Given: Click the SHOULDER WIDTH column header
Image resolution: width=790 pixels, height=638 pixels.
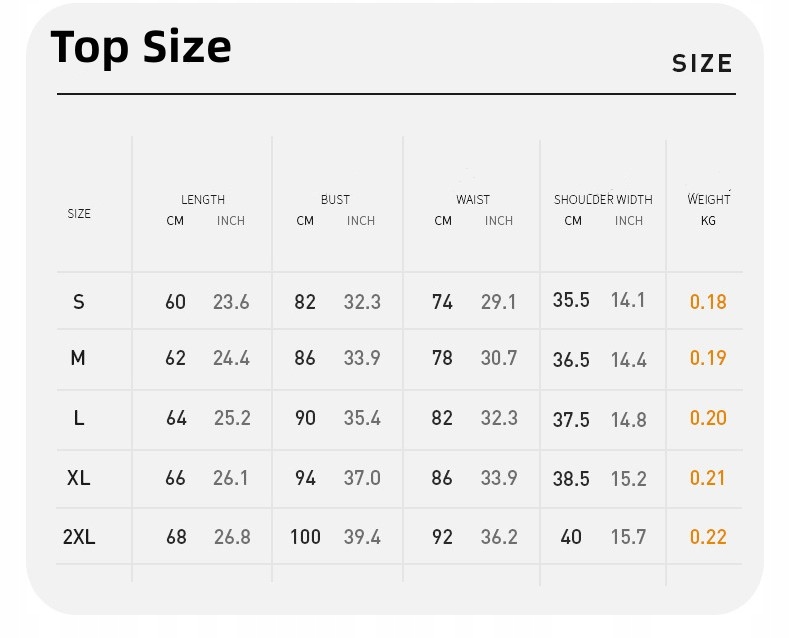Looking at the screenshot, I should pos(603,200).
